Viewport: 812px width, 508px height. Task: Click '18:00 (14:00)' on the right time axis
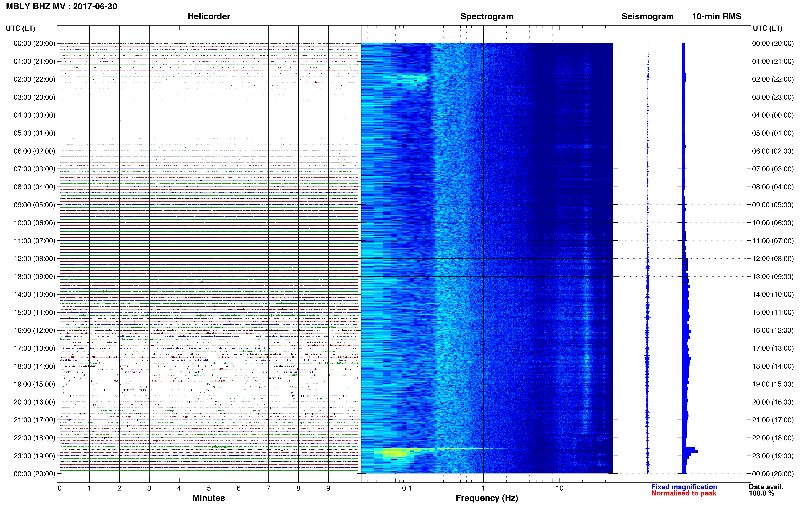(773, 367)
